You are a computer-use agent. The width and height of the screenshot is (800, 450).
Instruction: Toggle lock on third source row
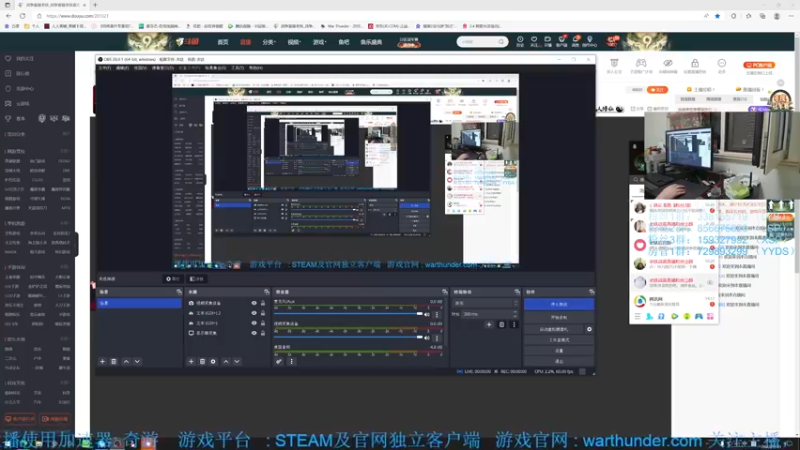263,323
